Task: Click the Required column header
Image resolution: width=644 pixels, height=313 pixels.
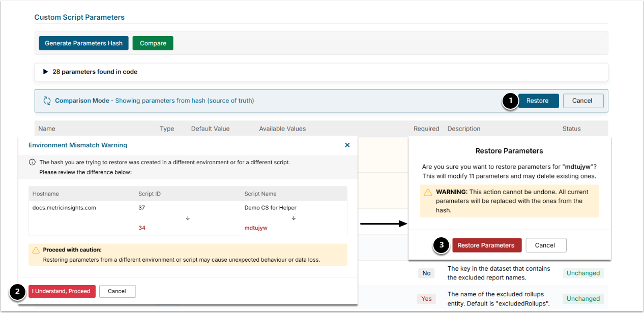Action: pyautogui.click(x=426, y=129)
